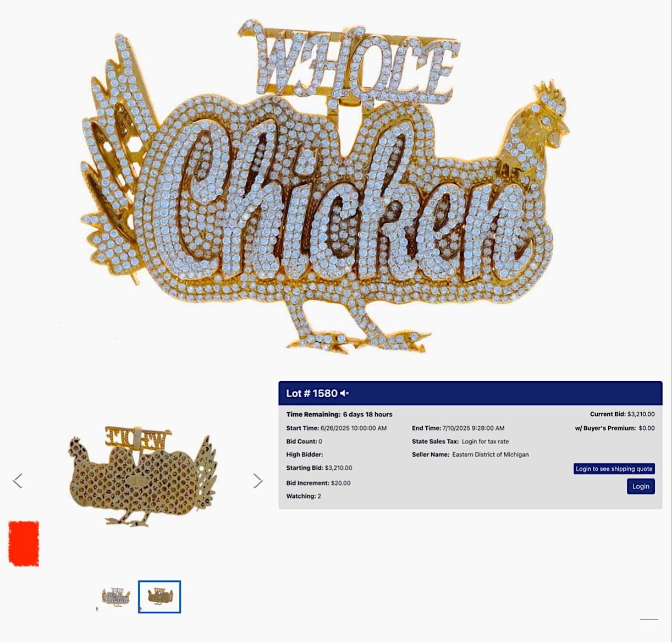Click the Login button
The height and width of the screenshot is (642, 672).
point(641,486)
